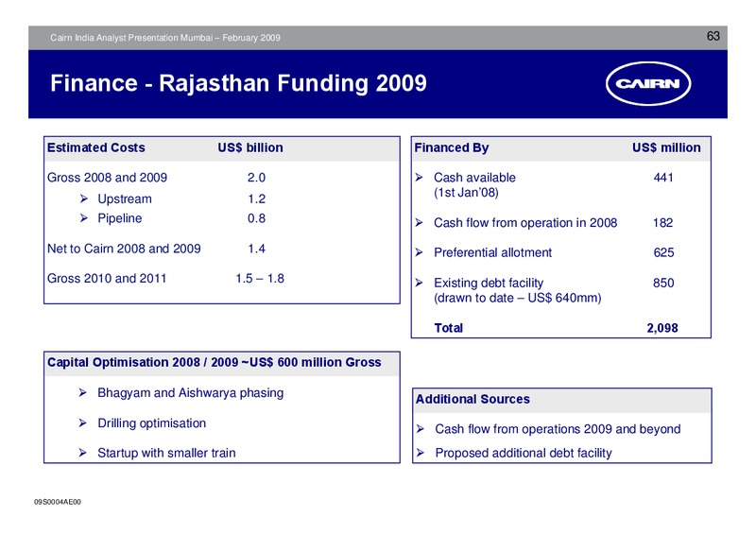Click arrow bullet beside 'Proposed additional debt facility'

[x=421, y=453]
